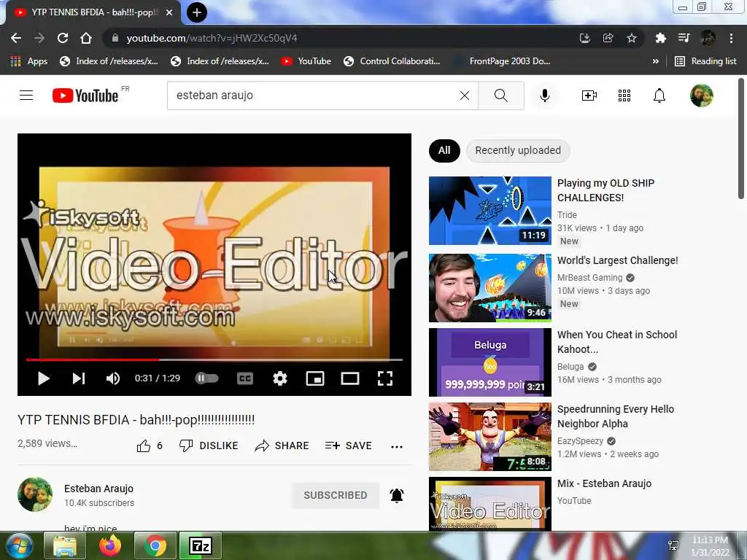Open MrBeast Gaming channel link
Screen dimensions: 747x560
click(x=589, y=278)
